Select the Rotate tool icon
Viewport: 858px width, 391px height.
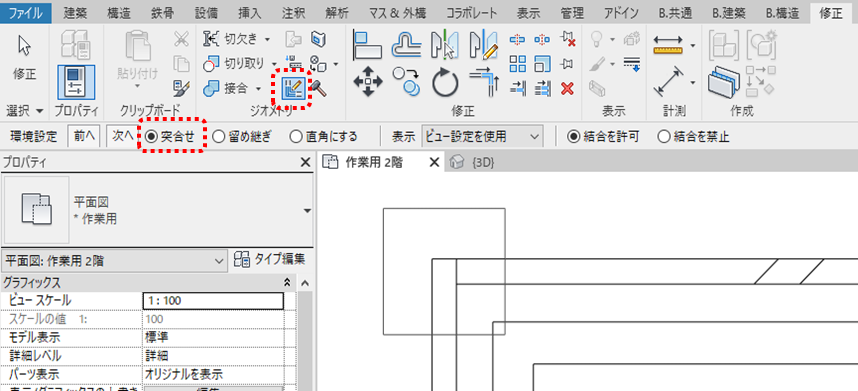[444, 82]
